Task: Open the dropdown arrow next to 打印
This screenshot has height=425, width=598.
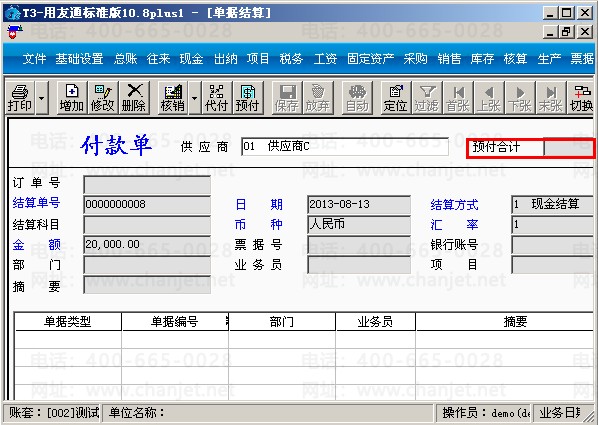Action: click(42, 98)
